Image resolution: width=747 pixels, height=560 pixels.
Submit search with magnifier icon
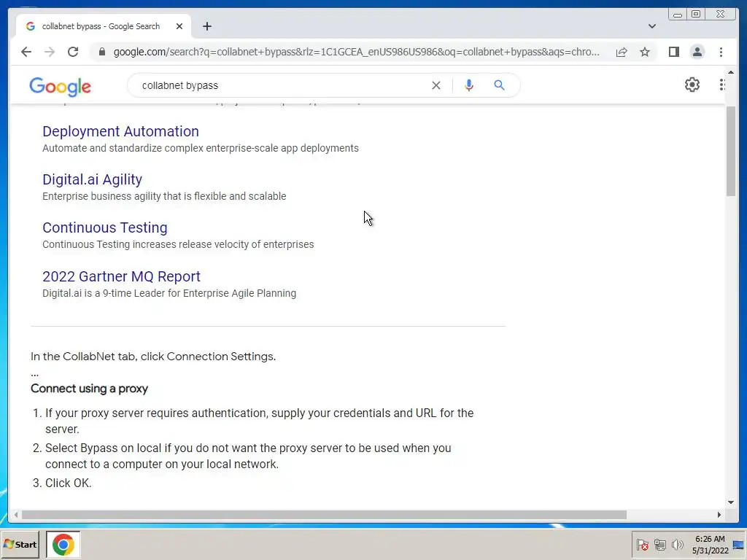pos(499,85)
